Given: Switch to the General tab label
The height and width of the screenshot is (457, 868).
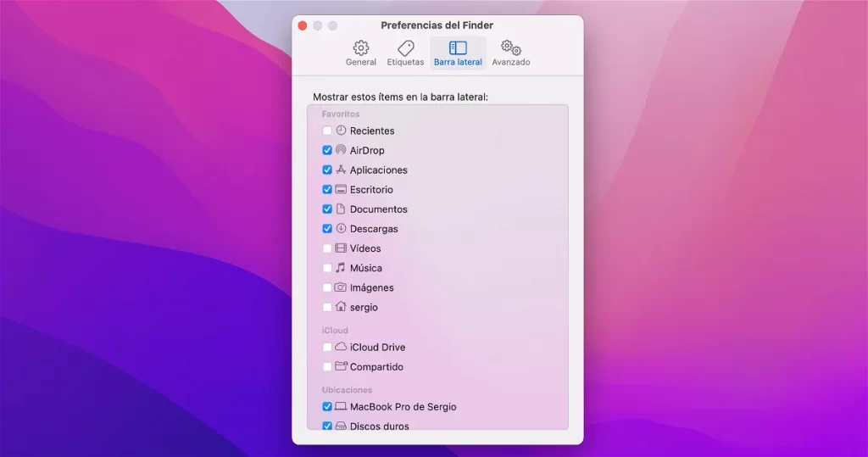Looking at the screenshot, I should [x=361, y=62].
